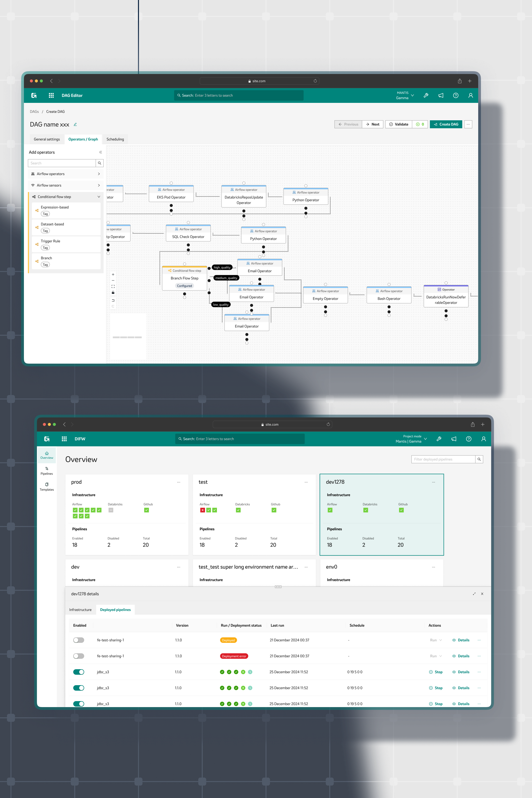
Task: Collapse the Conditional flow step section
Action: (99, 197)
